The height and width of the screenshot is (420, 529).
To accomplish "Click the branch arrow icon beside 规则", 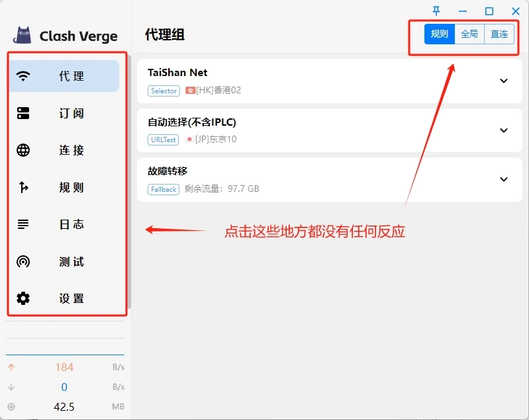I will tap(23, 187).
